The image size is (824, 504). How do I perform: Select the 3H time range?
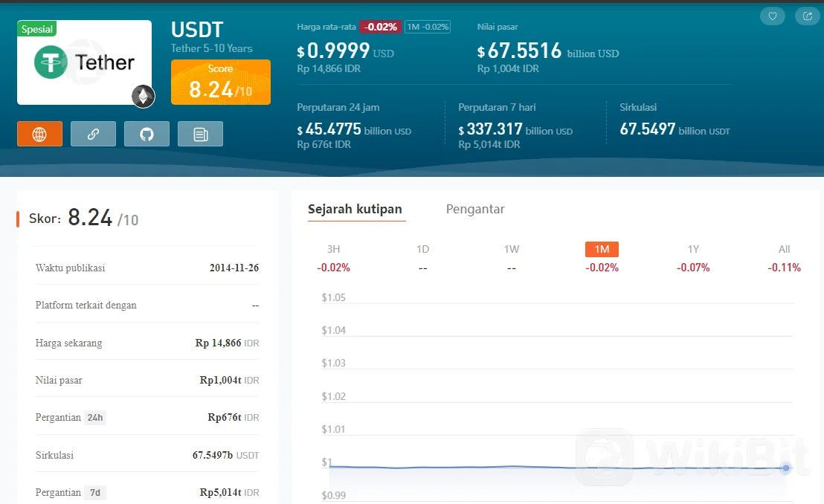click(x=333, y=249)
